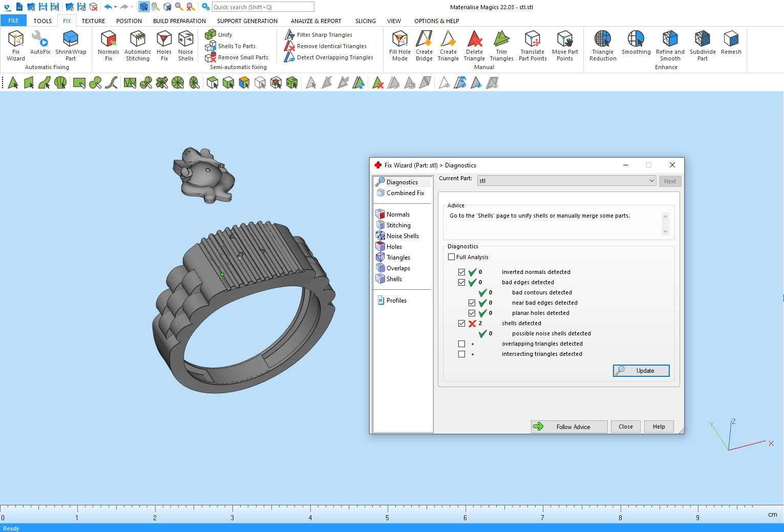This screenshot has height=532, width=784.
Task: Focus the Quick search input field
Action: tap(263, 7)
